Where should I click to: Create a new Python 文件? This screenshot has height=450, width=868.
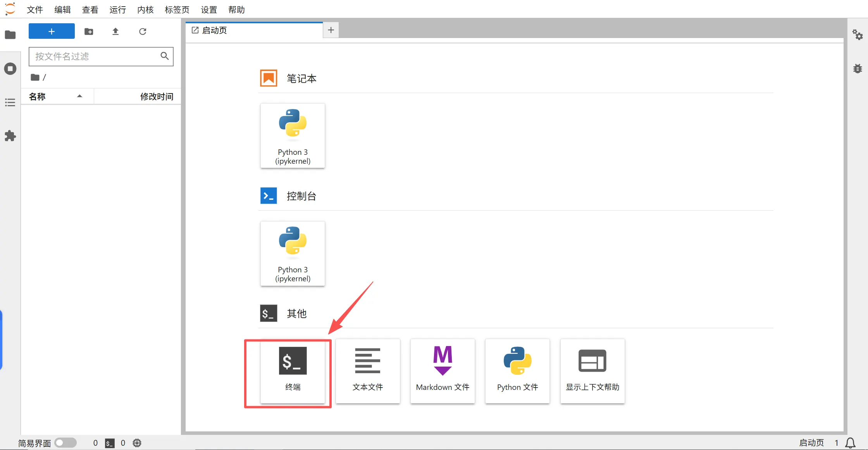point(517,371)
